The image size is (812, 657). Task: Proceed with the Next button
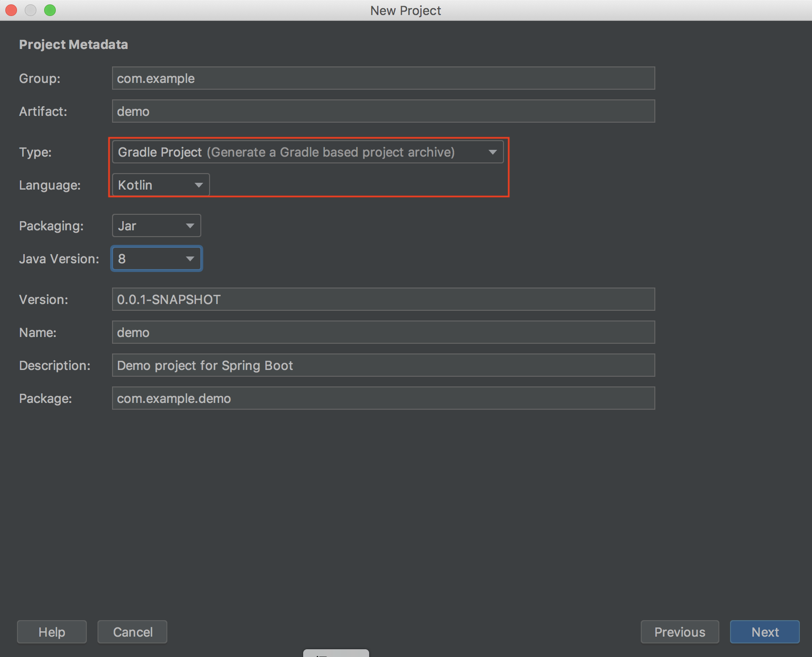point(765,632)
